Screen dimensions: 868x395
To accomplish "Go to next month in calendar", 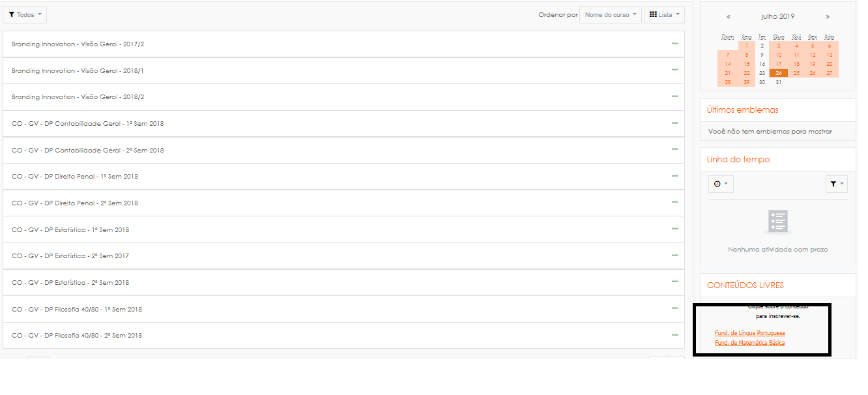I will pos(828,17).
